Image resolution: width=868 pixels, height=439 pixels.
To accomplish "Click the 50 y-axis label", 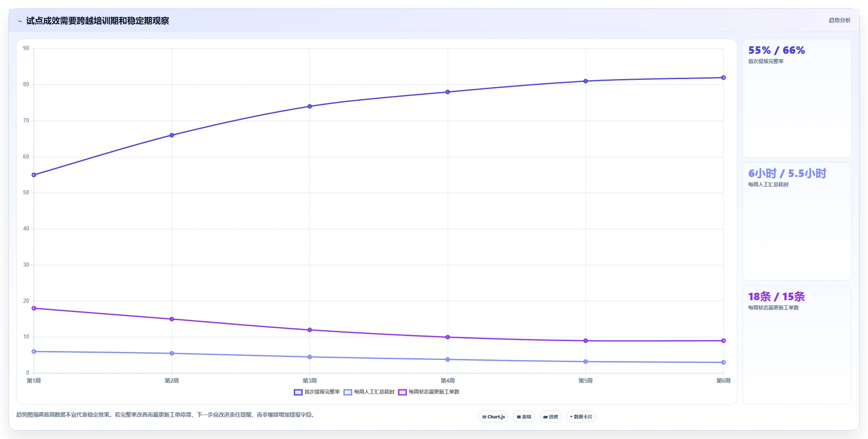I will tap(26, 193).
